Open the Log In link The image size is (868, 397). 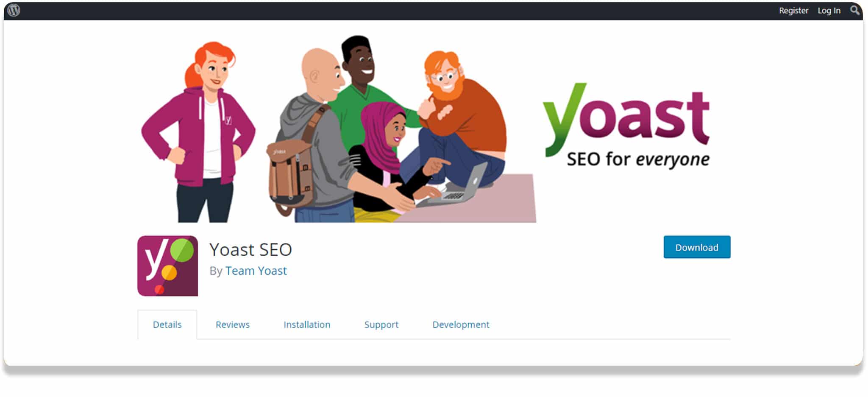tap(829, 11)
